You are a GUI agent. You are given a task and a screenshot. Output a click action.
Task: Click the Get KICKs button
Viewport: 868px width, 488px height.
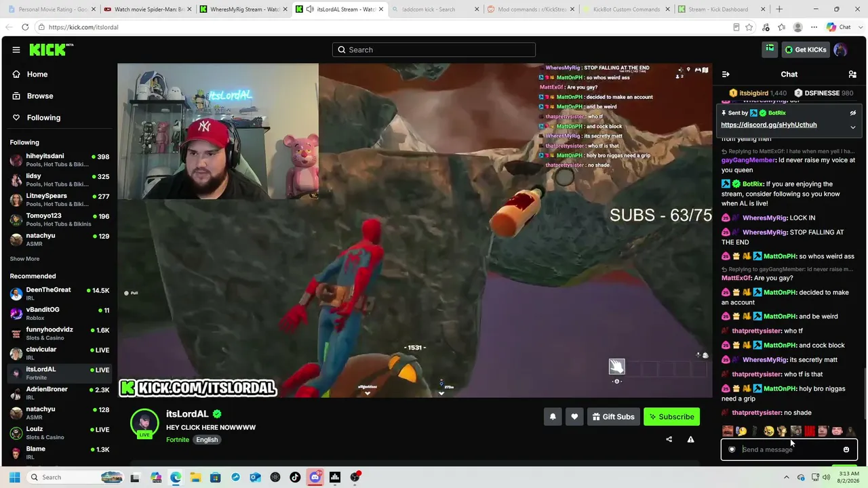[805, 49]
